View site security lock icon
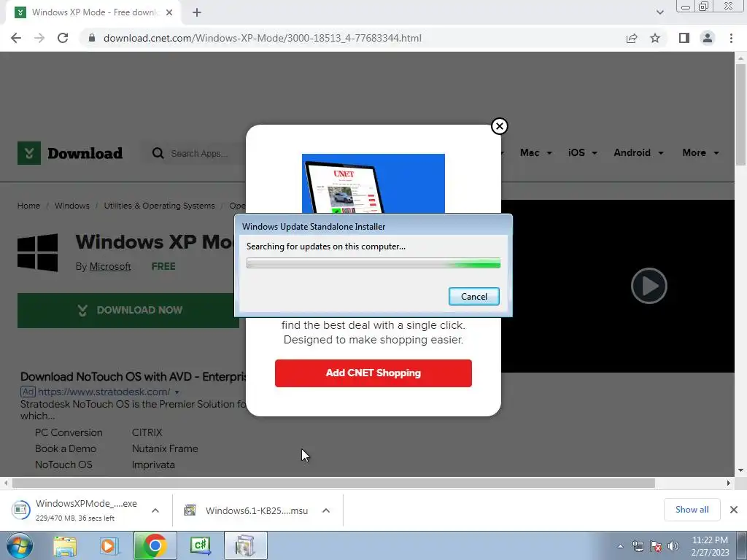Viewport: 747px width, 560px height. (92, 38)
